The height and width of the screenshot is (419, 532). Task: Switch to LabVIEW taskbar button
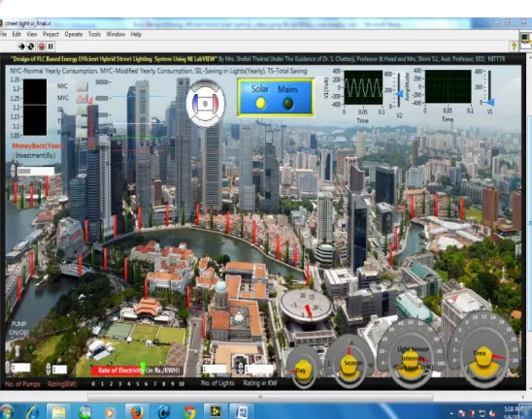pyautogui.click(x=215, y=411)
